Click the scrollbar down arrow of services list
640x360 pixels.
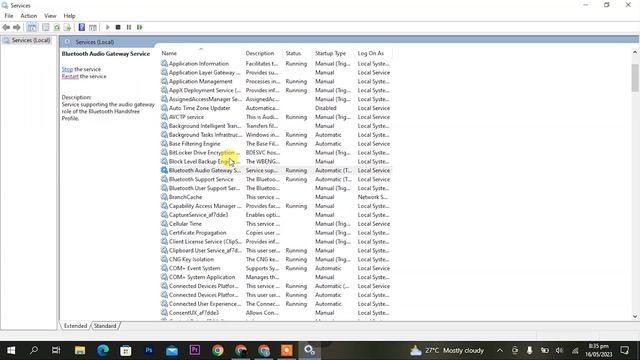click(635, 316)
